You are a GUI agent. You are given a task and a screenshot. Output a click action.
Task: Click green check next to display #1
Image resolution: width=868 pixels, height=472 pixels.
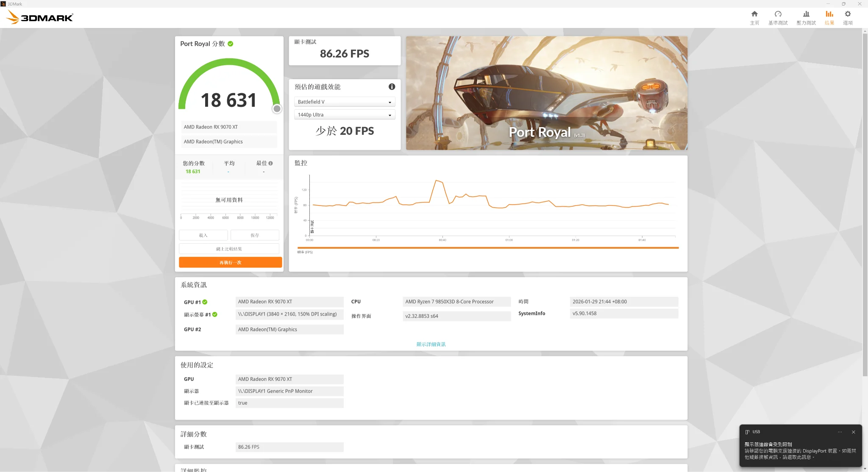coord(215,314)
